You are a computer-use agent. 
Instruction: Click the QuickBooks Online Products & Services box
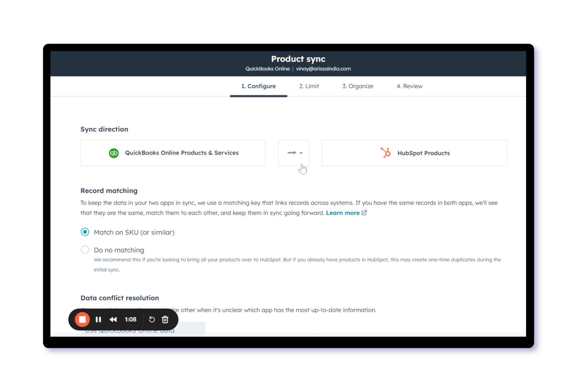click(173, 153)
